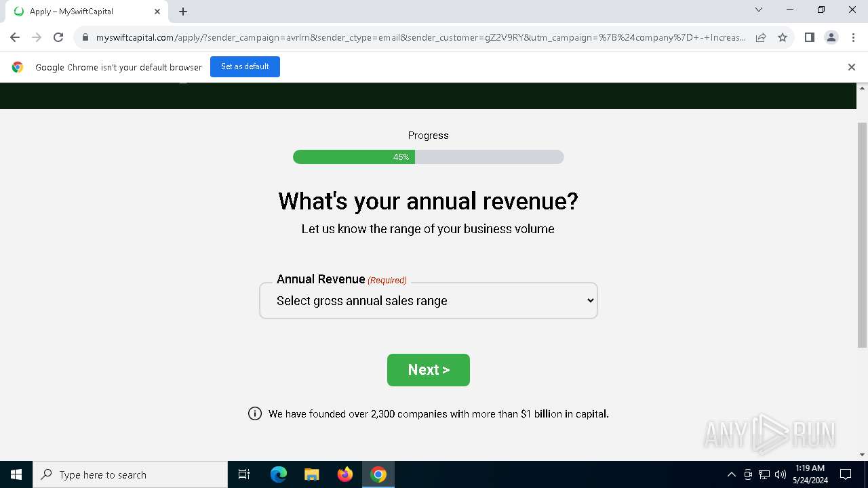
Task: Click the 'Progress' label
Action: coord(429,136)
